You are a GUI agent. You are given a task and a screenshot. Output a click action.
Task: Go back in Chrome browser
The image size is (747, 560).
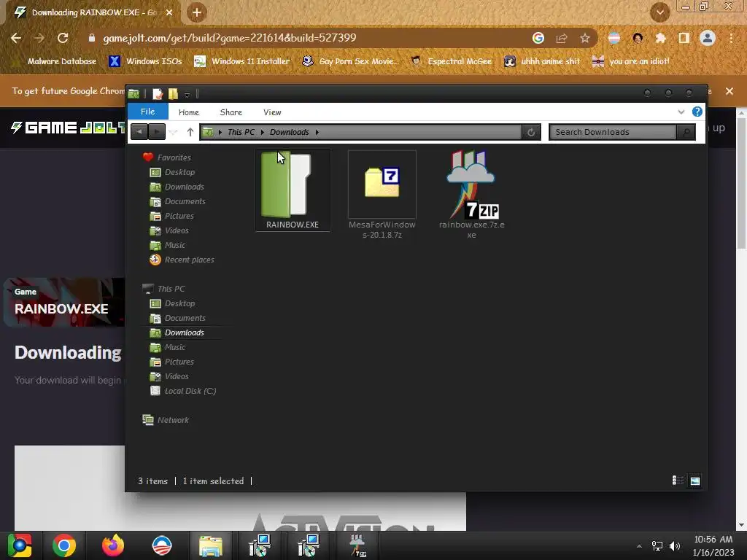pos(16,38)
